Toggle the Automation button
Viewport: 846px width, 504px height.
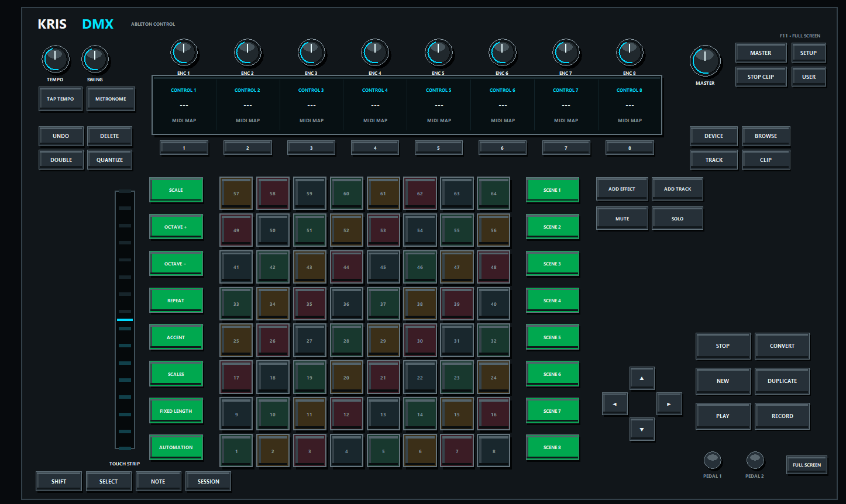coord(176,447)
